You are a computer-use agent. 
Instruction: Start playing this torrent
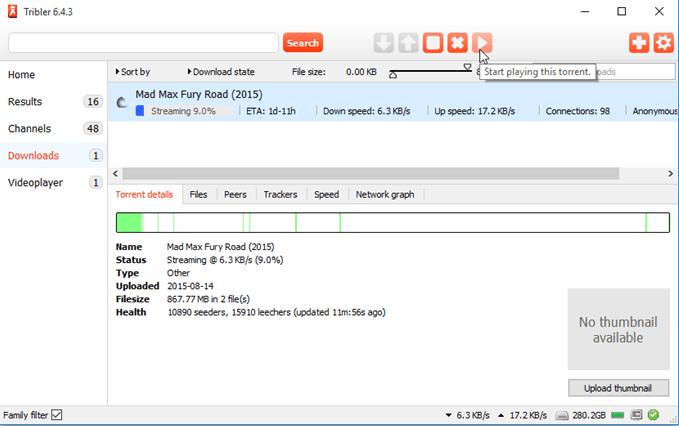click(482, 43)
